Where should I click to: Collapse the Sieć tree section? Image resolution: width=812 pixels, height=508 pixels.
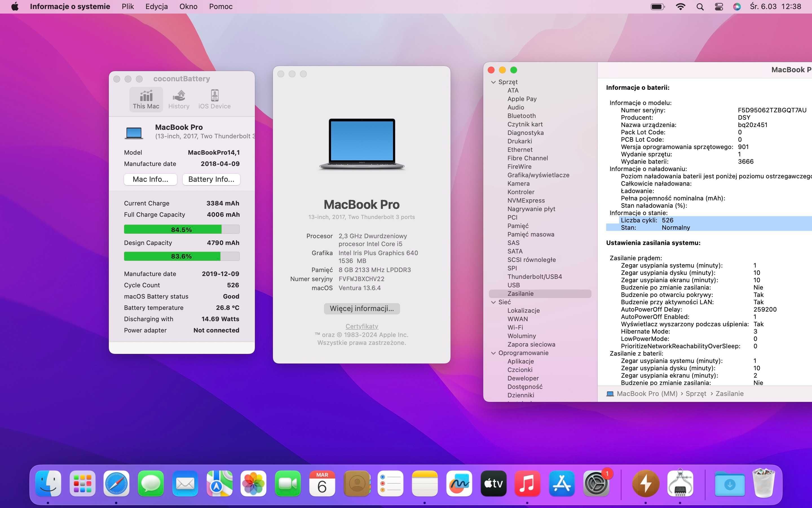tap(493, 302)
